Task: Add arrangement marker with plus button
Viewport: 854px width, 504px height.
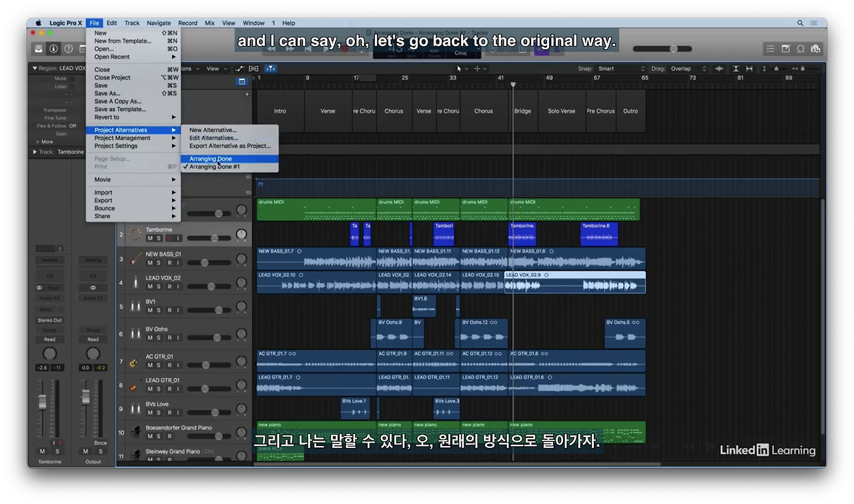Action: [x=247, y=94]
